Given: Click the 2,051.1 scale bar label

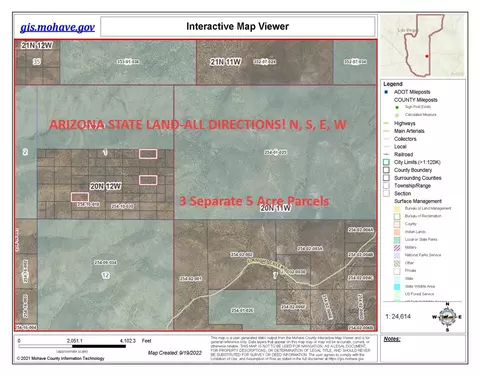Looking at the screenshot, I should [x=74, y=341].
